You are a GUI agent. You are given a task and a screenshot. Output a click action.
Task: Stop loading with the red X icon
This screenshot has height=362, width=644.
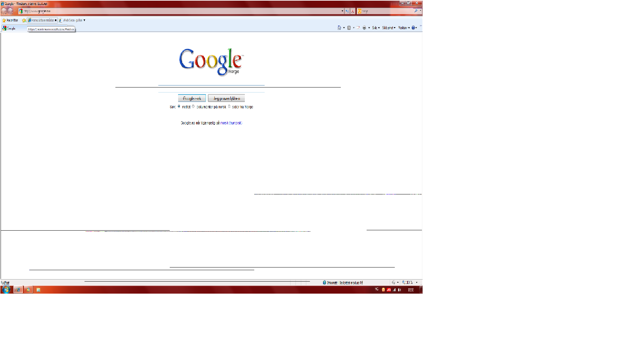353,11
